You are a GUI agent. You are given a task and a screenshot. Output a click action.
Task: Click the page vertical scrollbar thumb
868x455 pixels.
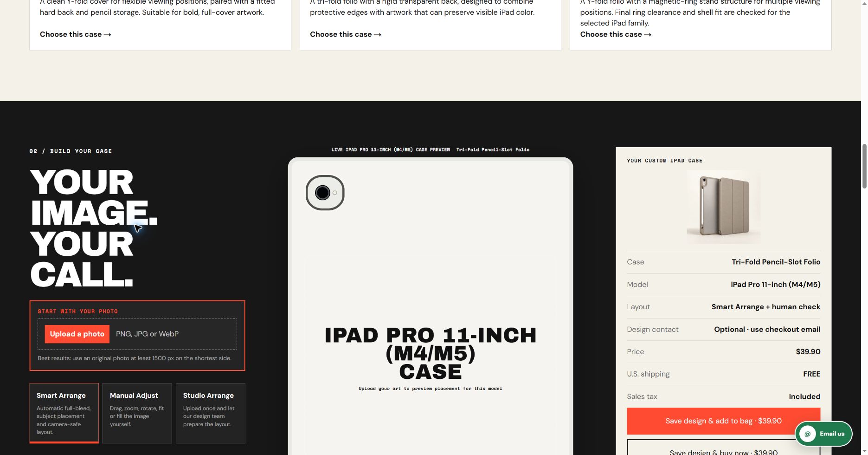click(864, 166)
